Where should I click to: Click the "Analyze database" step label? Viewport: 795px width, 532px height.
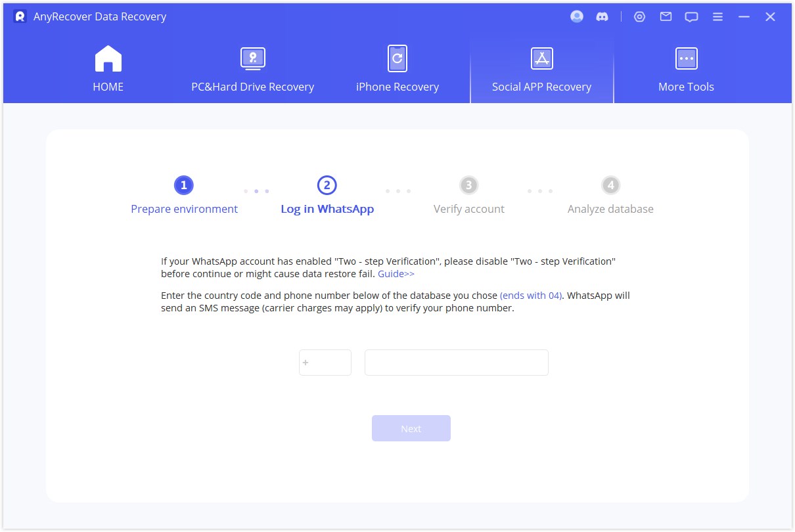610,209
